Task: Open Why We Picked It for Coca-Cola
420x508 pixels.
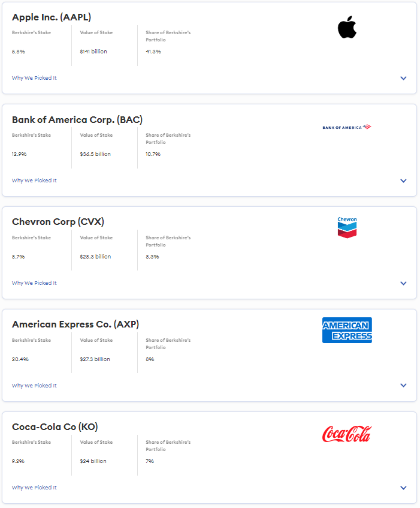Action: pos(34,488)
